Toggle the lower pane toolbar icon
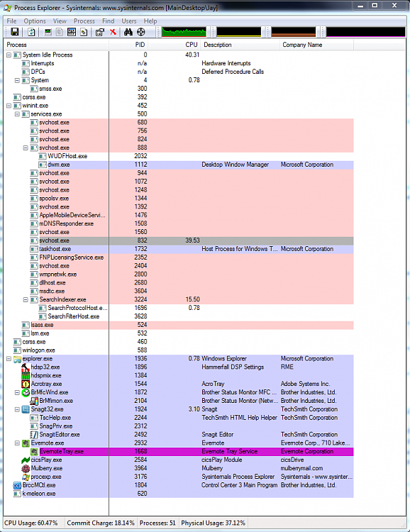410x532 pixels. click(x=72, y=32)
